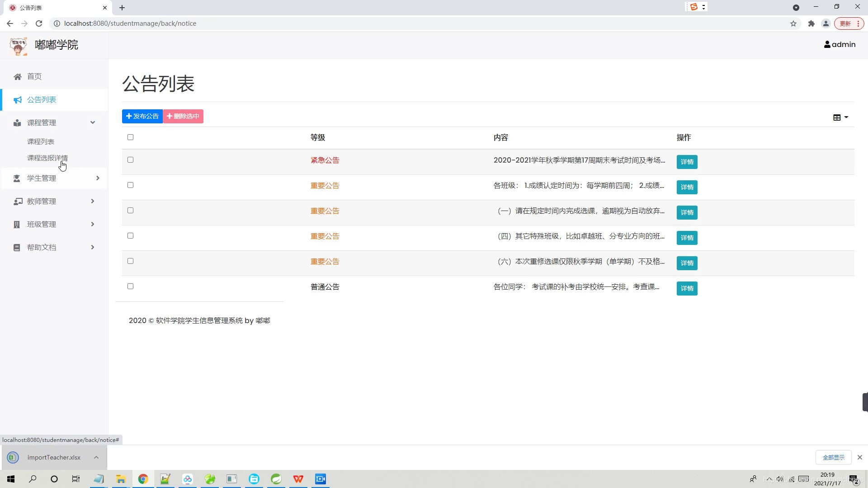The image size is (868, 488).
Task: Check the 紧急公告 row checkbox
Action: click(x=130, y=160)
